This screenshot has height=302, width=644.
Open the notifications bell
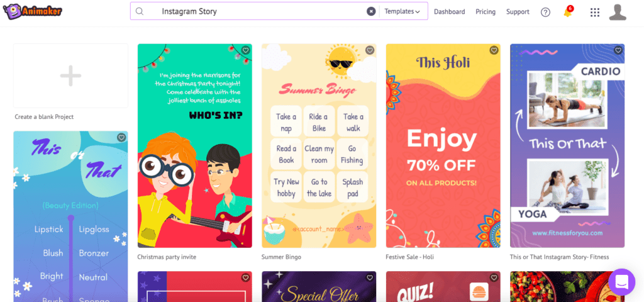click(568, 12)
